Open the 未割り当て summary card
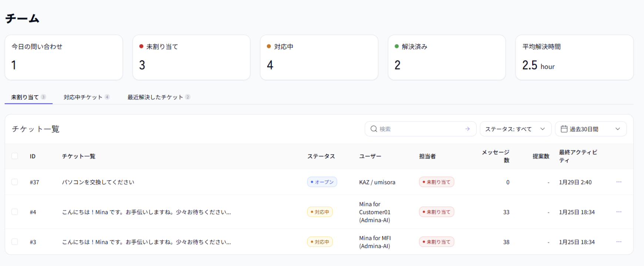 click(191, 57)
